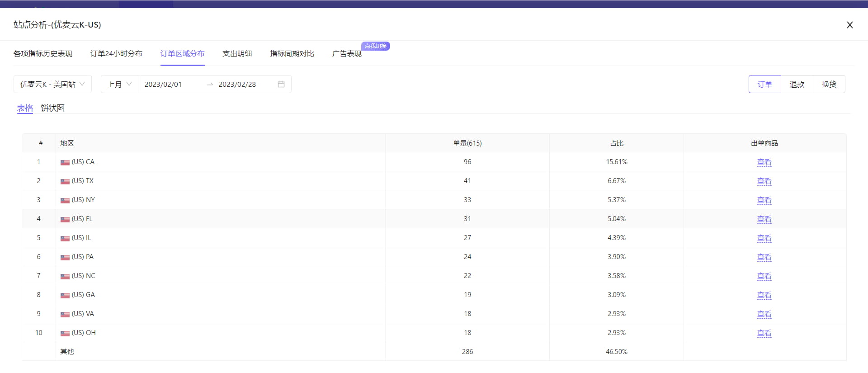Select the (US) CA region cell
This screenshot has width=868, height=373.
[221, 162]
